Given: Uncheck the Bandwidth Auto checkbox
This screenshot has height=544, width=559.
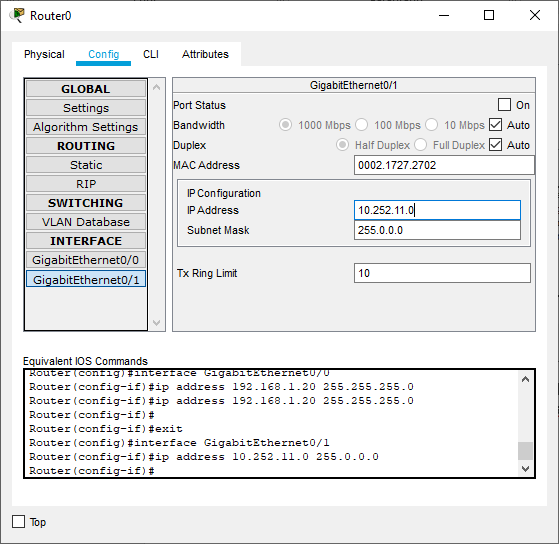Looking at the screenshot, I should point(496,125).
